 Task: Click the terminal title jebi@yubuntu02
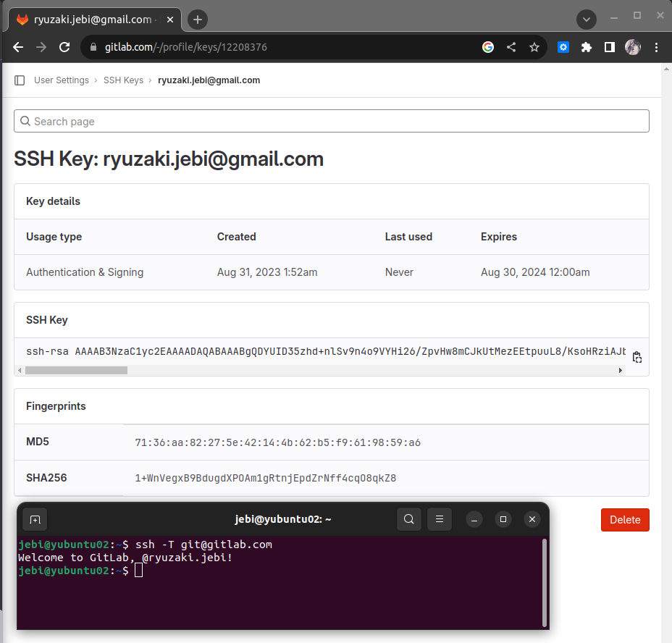click(283, 520)
